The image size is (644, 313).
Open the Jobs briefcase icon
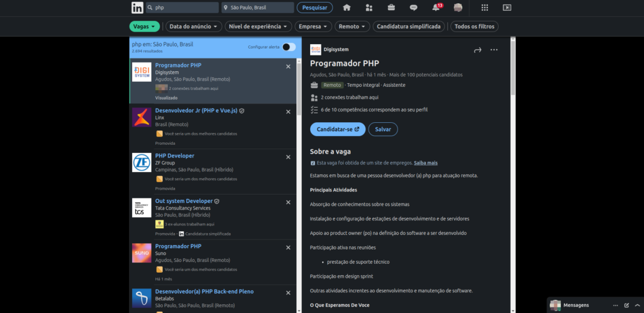tap(391, 8)
